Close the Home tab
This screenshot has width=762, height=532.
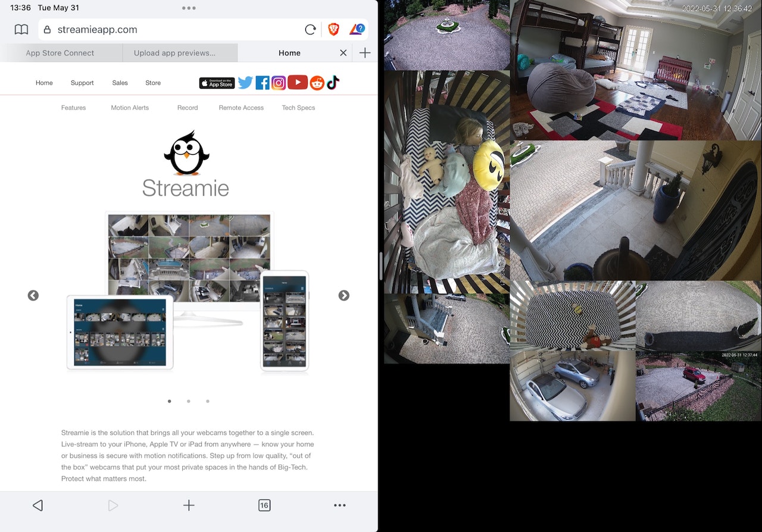tap(343, 53)
